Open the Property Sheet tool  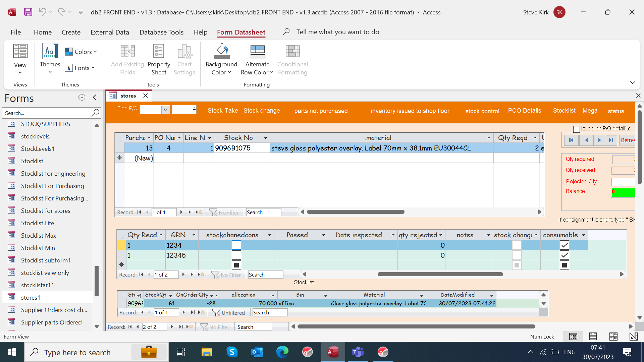[x=159, y=60]
